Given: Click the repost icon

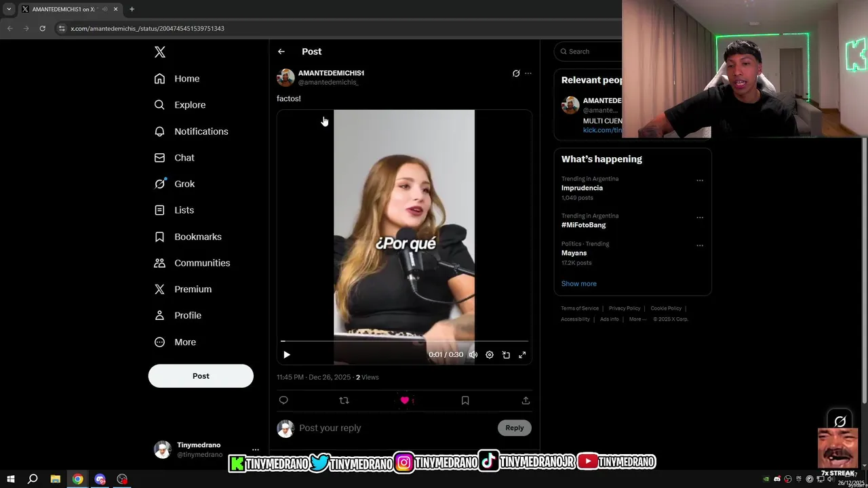Looking at the screenshot, I should (x=344, y=401).
